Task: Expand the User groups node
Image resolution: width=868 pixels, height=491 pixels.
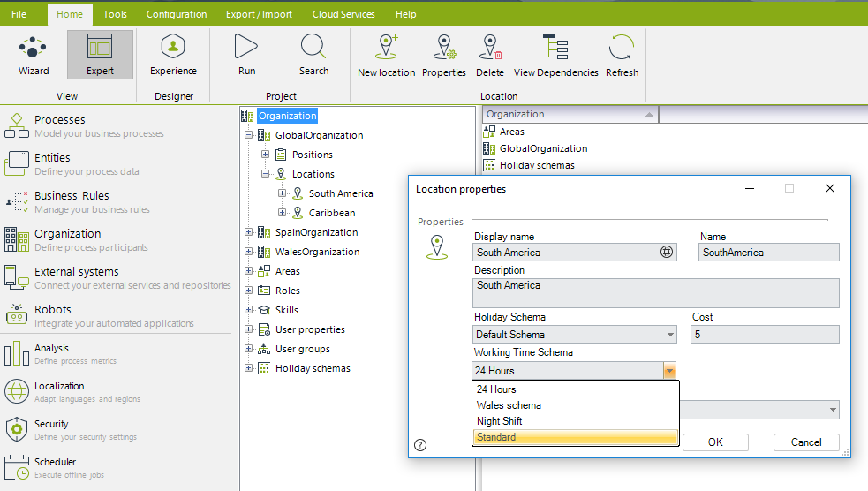Action: (x=248, y=349)
